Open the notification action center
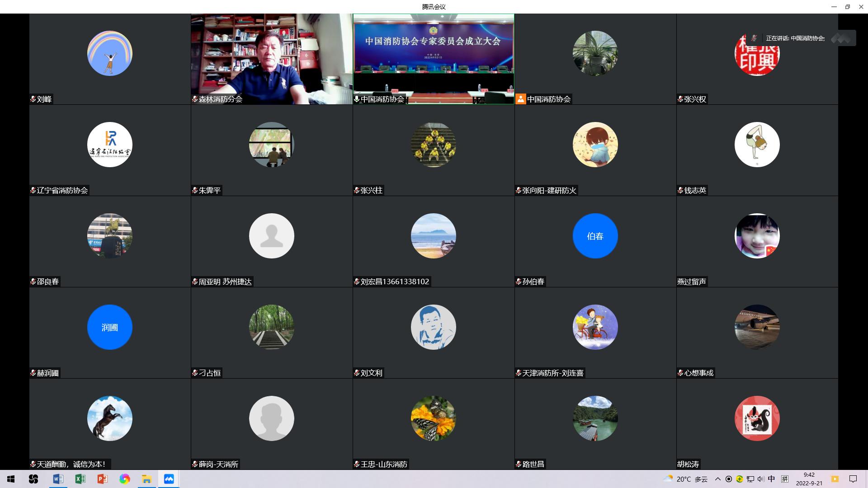The width and height of the screenshot is (868, 488). pyautogui.click(x=853, y=479)
